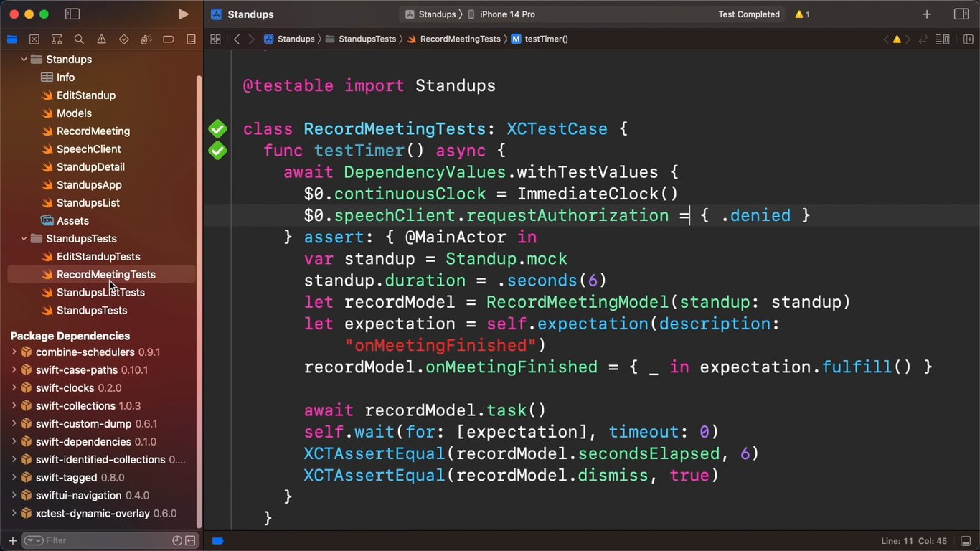The height and width of the screenshot is (551, 980).
Task: Jump to previous issue in jump bar
Action: (886, 39)
